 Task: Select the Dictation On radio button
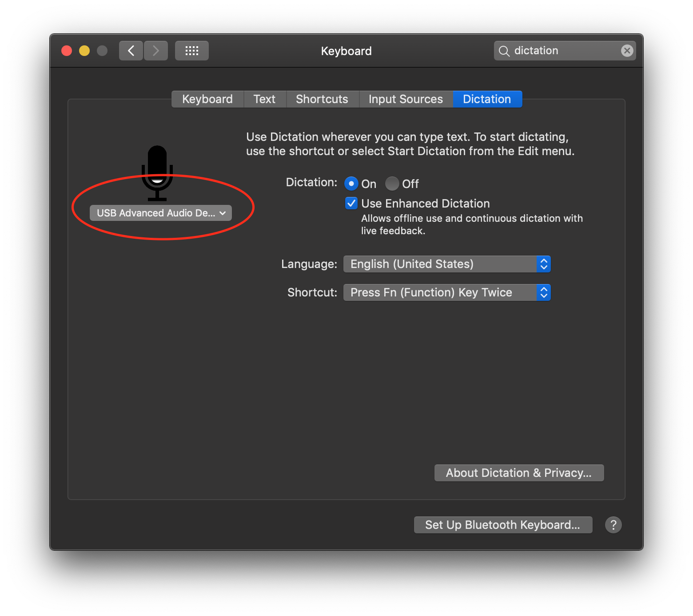pos(351,184)
